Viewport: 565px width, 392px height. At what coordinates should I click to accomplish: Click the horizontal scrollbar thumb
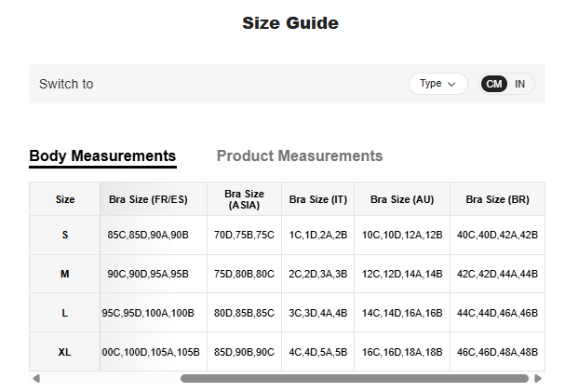[354, 379]
